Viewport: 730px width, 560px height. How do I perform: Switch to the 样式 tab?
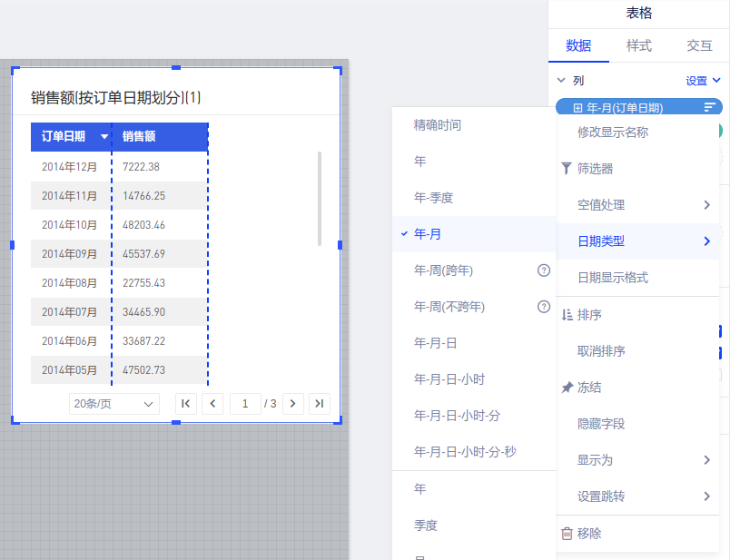(638, 45)
